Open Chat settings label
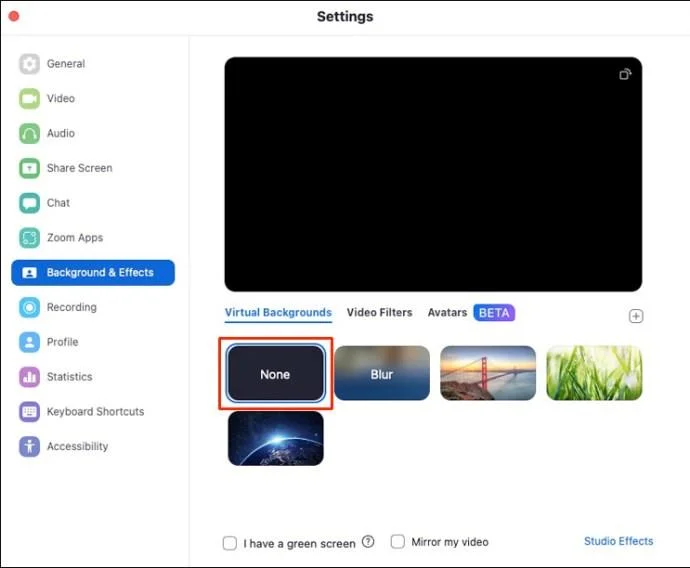This screenshot has width=690, height=568. (58, 203)
